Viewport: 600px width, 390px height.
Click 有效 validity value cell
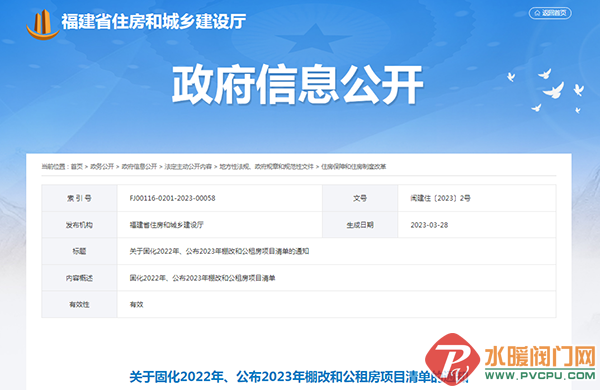tap(136, 305)
